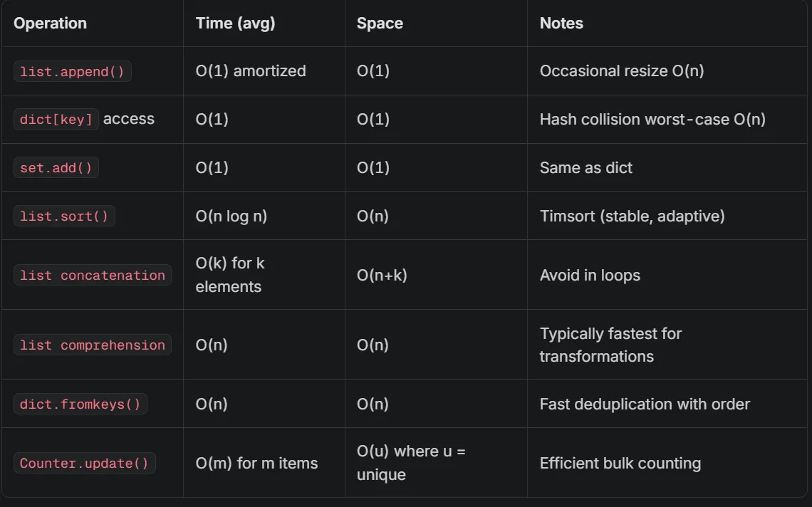Viewport: 812px width, 507px height.
Task: Select the 'Fast deduplication with order' note
Action: 645,404
